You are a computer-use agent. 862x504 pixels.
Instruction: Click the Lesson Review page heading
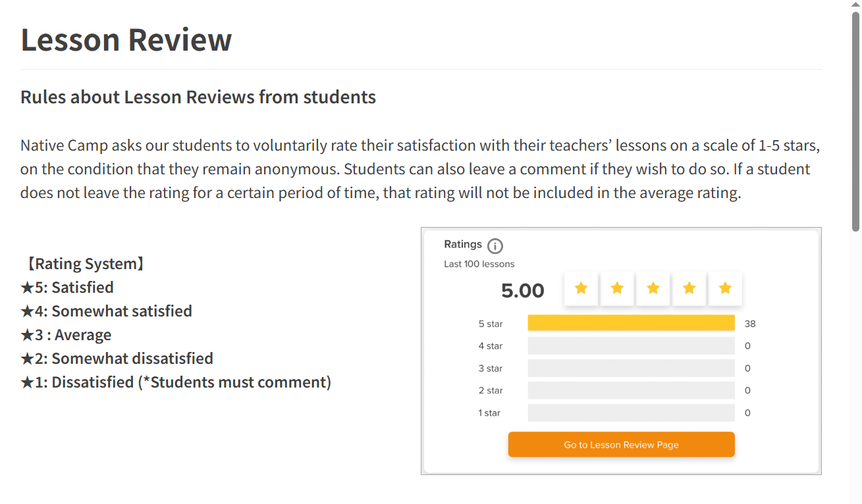(126, 39)
